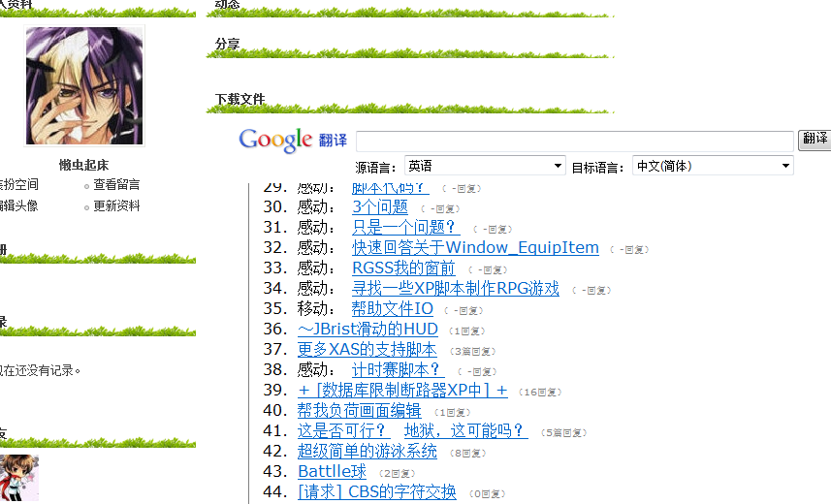The image size is (831, 504).
Task: Click the bullet icon beside 更新资料
Action: (86, 207)
